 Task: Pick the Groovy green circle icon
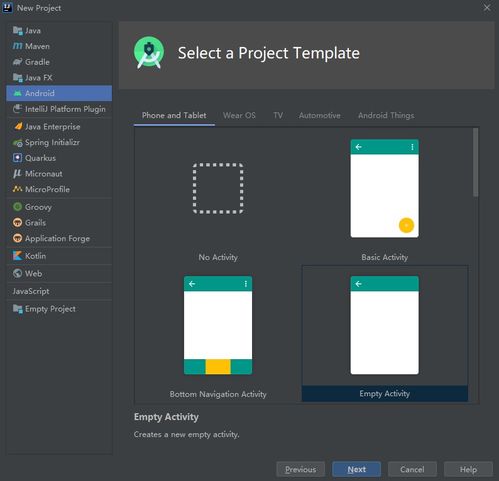17,207
